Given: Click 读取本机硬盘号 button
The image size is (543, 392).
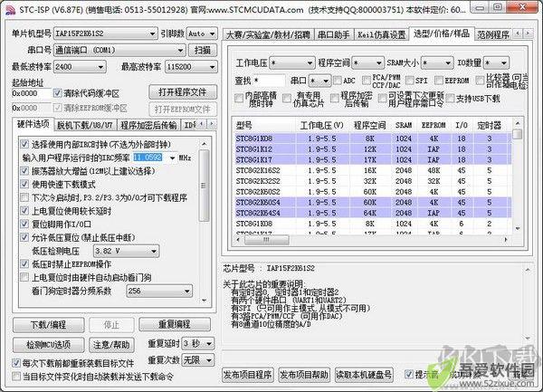Looking at the screenshot, I should tap(364, 375).
